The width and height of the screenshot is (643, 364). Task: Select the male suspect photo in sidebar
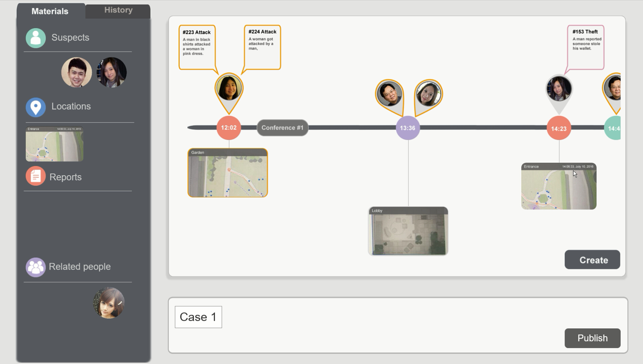[x=76, y=72]
